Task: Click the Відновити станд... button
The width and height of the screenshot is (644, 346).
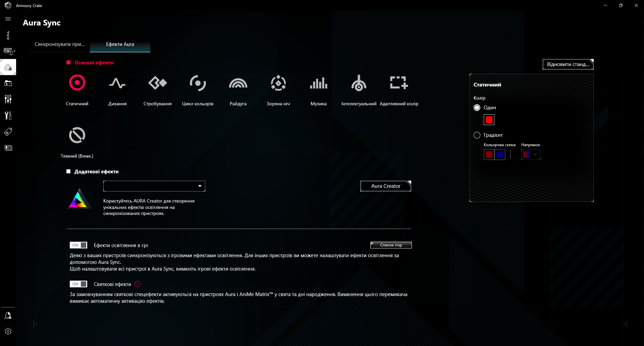Action: [x=568, y=64]
